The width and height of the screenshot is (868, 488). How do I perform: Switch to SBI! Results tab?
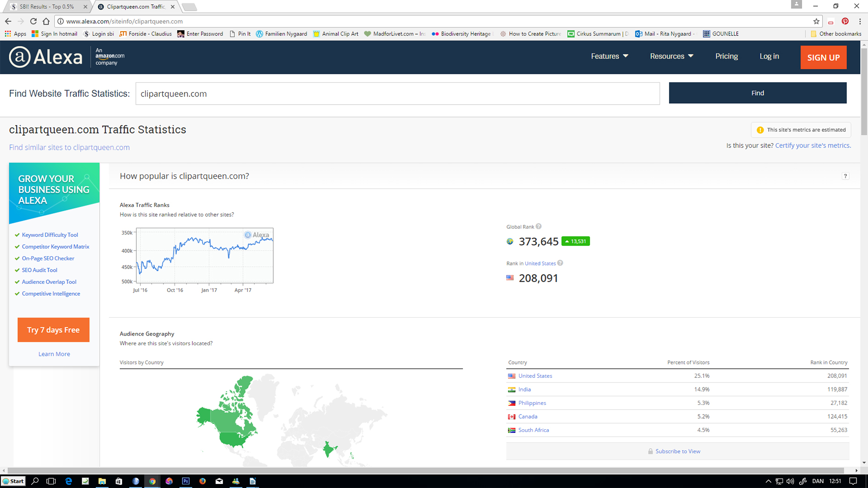click(46, 6)
